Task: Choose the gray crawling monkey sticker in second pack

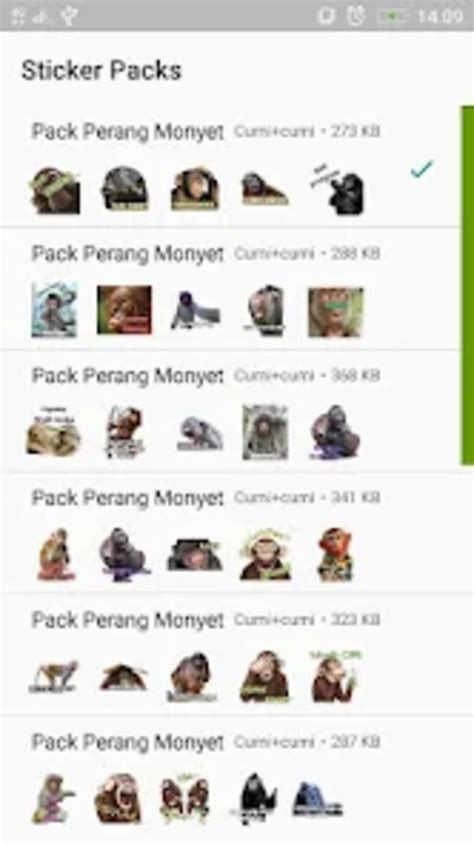Action: (x=196, y=311)
